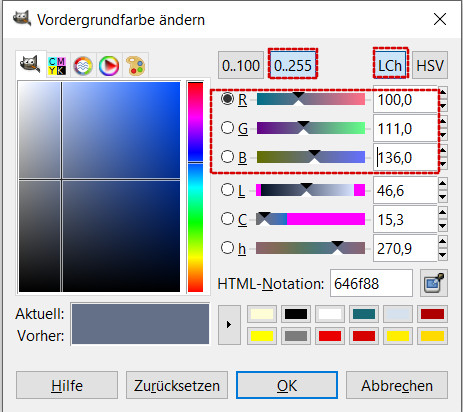Decrease the h value with down arrow

click(x=443, y=255)
